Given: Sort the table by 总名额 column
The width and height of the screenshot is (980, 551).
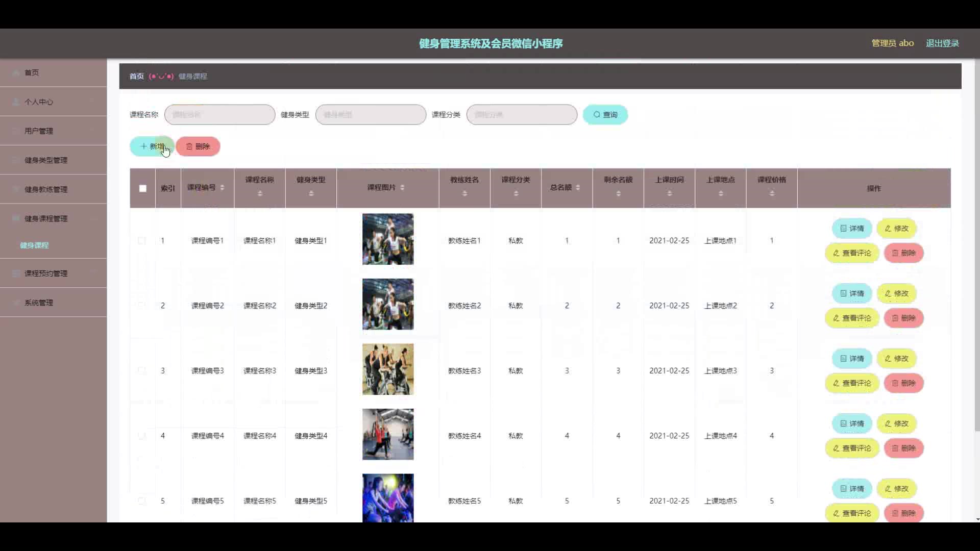Looking at the screenshot, I should (578, 188).
